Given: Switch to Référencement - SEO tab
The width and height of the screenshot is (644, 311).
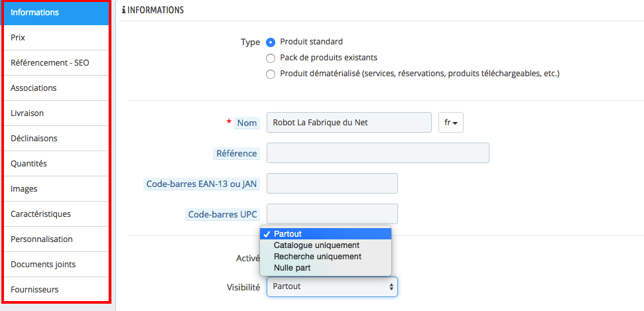Looking at the screenshot, I should (56, 63).
